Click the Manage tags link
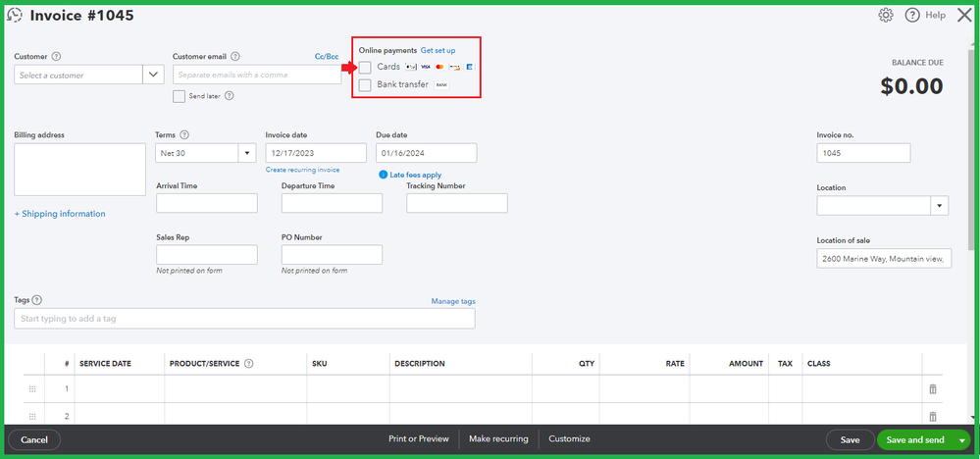 pos(453,301)
